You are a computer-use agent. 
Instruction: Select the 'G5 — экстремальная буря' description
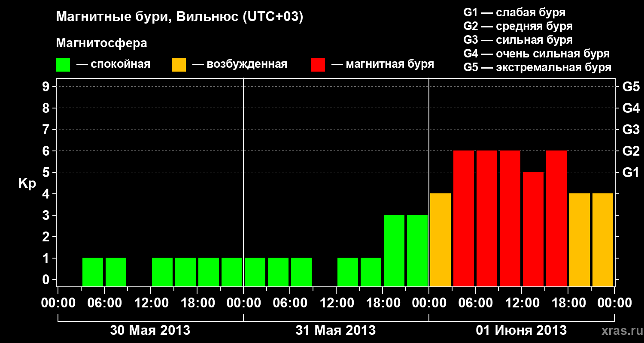(538, 67)
